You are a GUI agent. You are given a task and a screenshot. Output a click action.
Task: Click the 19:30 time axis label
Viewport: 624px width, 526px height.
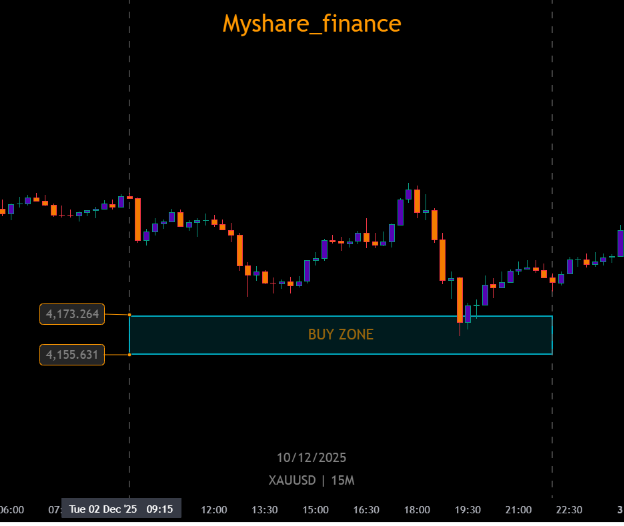pyautogui.click(x=468, y=510)
